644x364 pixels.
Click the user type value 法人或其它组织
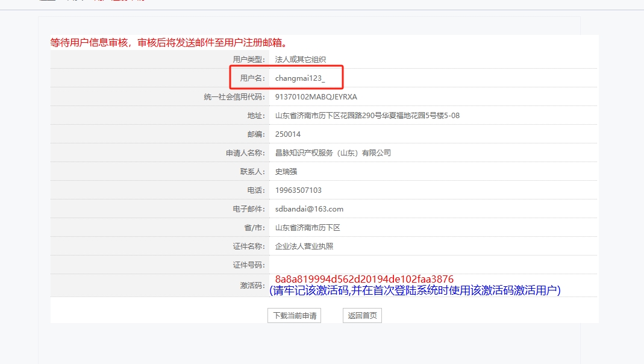pyautogui.click(x=300, y=60)
